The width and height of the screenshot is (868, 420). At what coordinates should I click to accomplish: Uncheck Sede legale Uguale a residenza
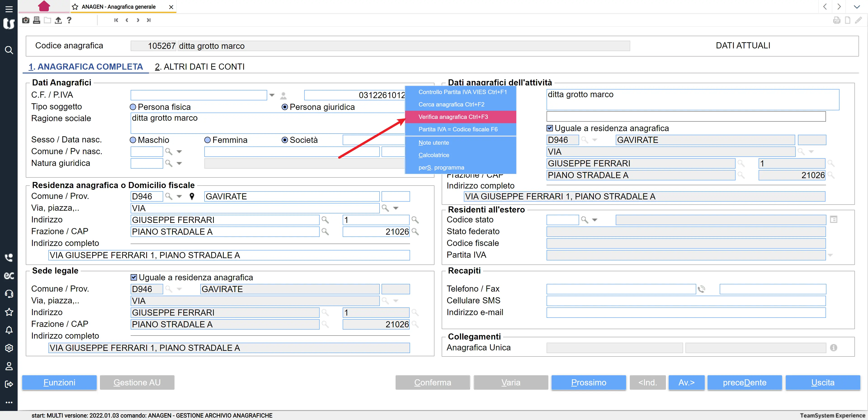tap(134, 277)
